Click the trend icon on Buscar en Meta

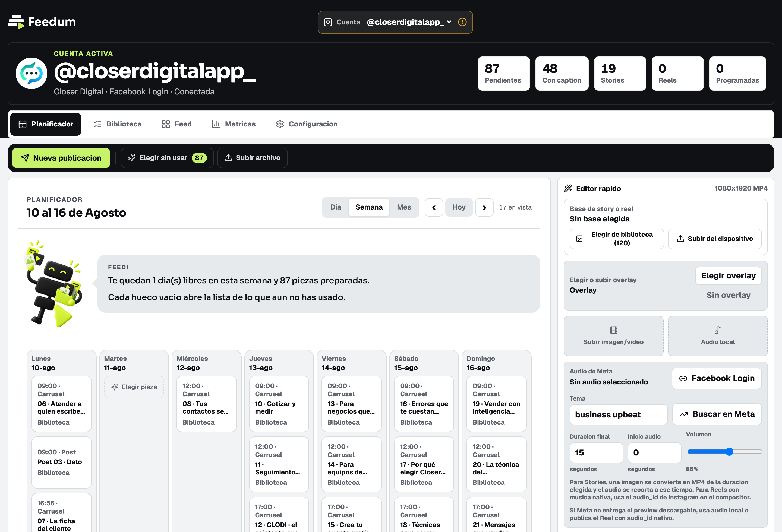click(x=684, y=414)
